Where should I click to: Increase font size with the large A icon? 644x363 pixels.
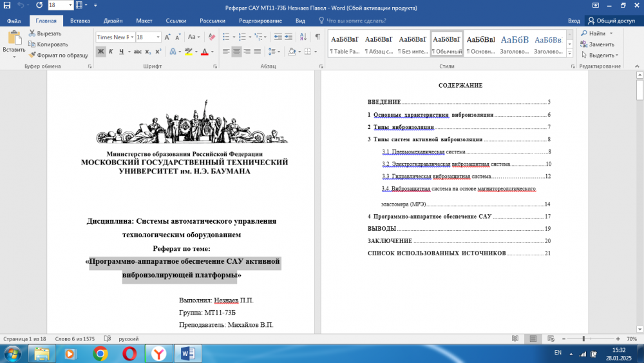point(169,37)
